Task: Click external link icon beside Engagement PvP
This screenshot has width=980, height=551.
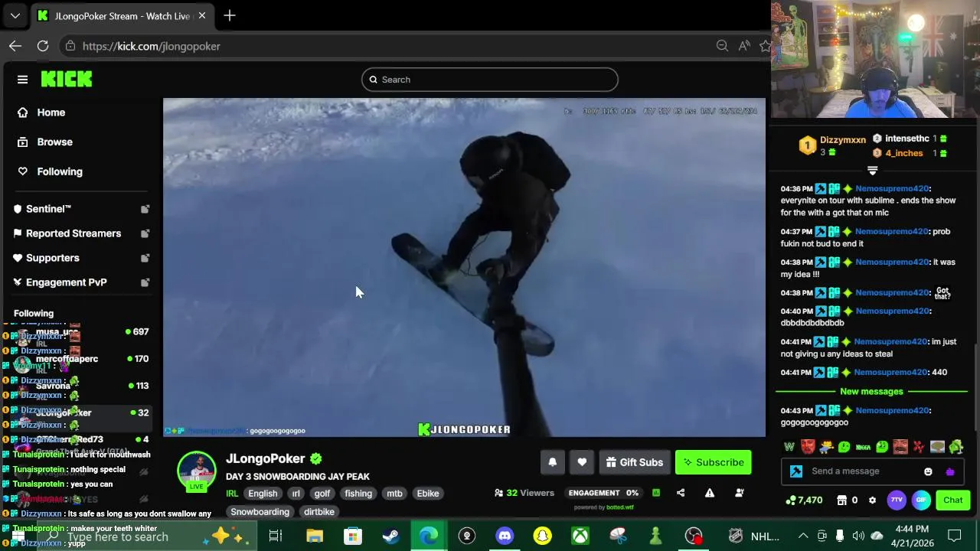Action: click(x=145, y=282)
